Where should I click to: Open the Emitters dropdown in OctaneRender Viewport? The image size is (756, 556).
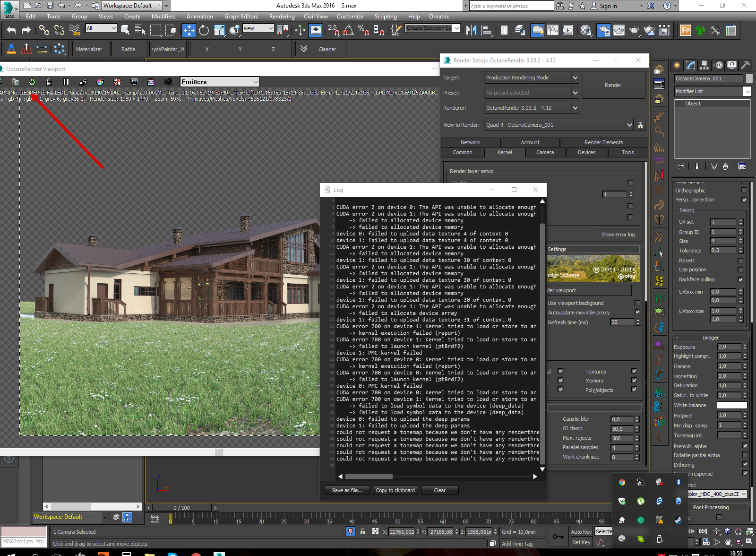tap(220, 82)
